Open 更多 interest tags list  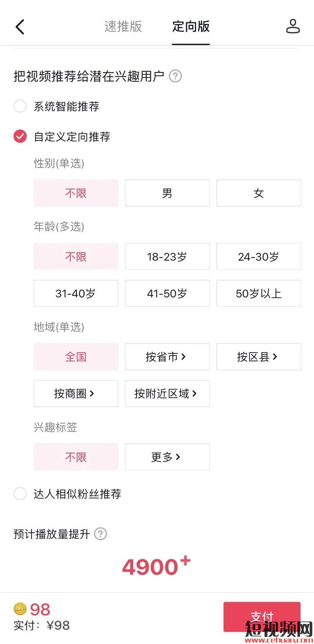pos(167,457)
